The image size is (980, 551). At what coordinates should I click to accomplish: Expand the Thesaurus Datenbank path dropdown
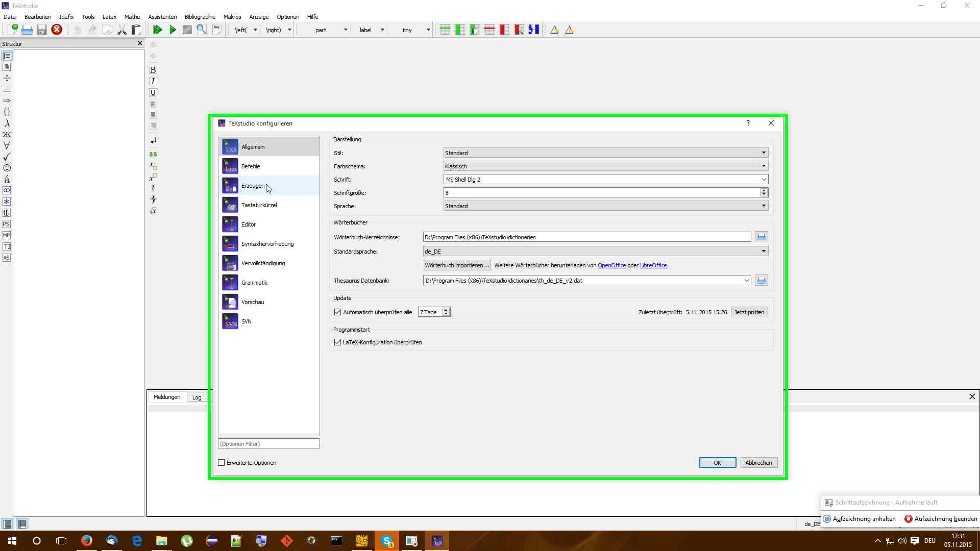tap(746, 281)
